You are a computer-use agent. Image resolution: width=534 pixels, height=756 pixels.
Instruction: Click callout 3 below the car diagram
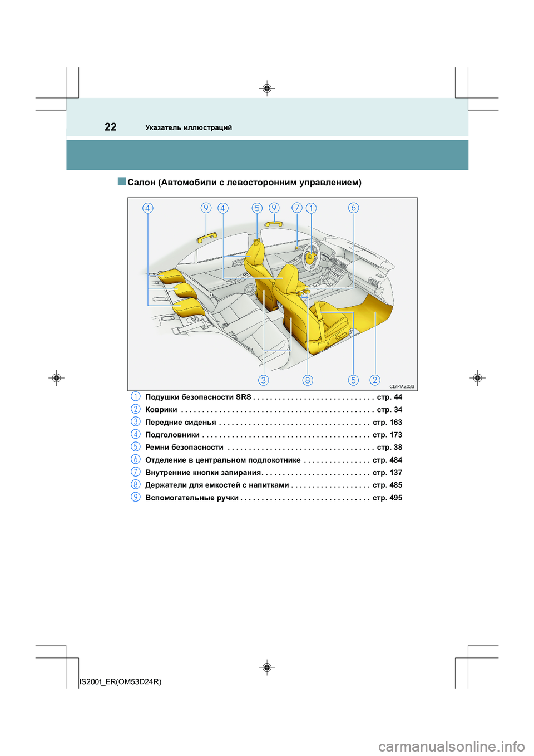tap(263, 380)
